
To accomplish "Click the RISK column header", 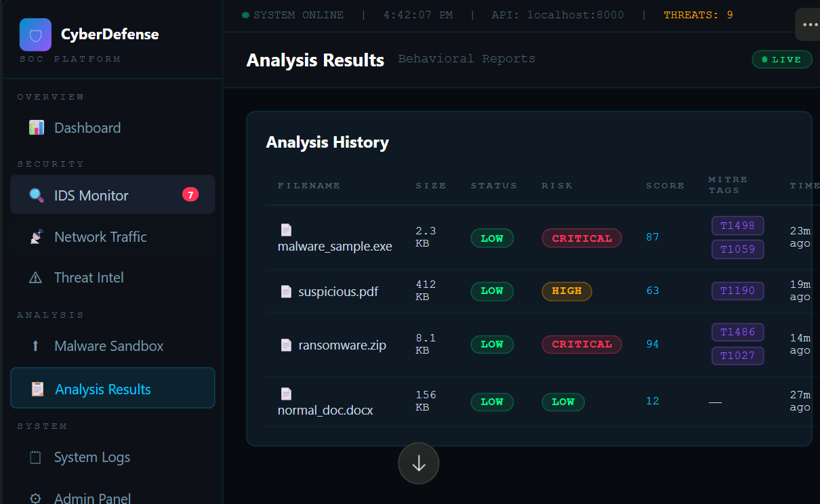I will pos(557,186).
